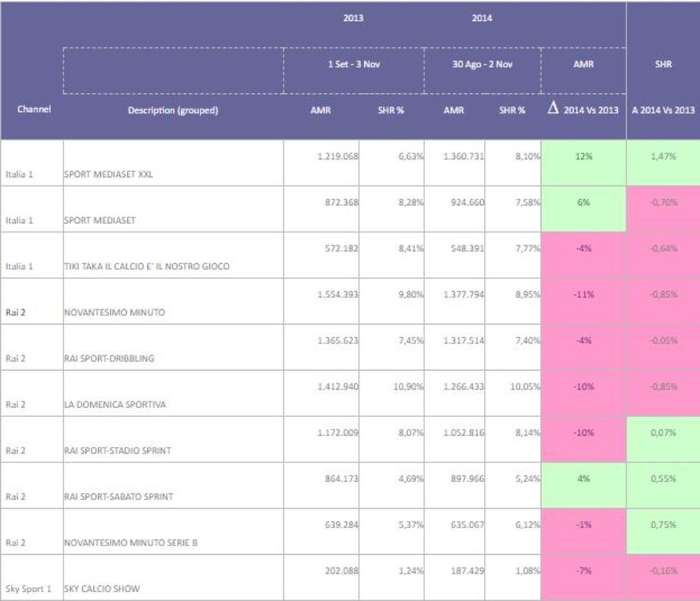Click the AMR value 1.377.794
Screen dimensions: 700x601
click(464, 294)
